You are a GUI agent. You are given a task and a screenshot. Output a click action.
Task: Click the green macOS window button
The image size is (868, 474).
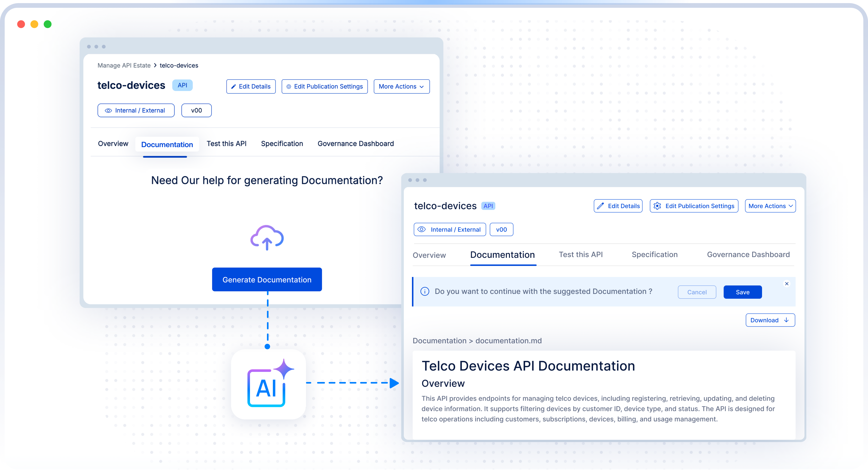[47, 24]
